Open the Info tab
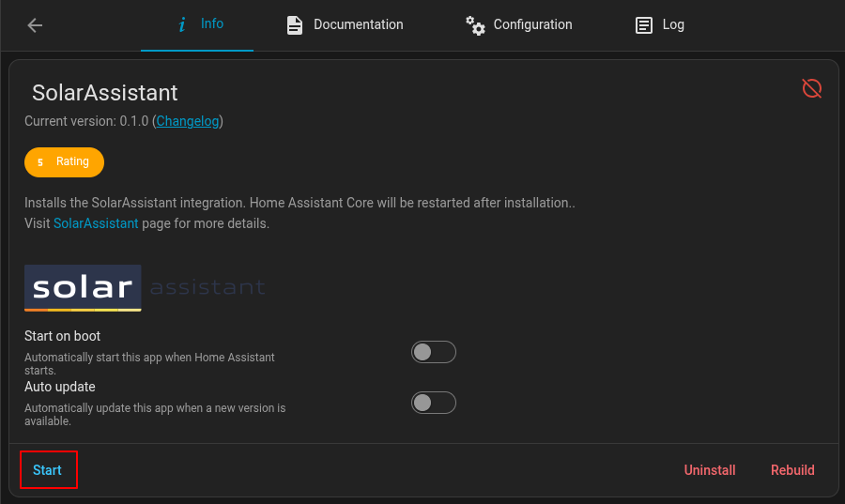The height and width of the screenshot is (504, 845). tap(197, 24)
